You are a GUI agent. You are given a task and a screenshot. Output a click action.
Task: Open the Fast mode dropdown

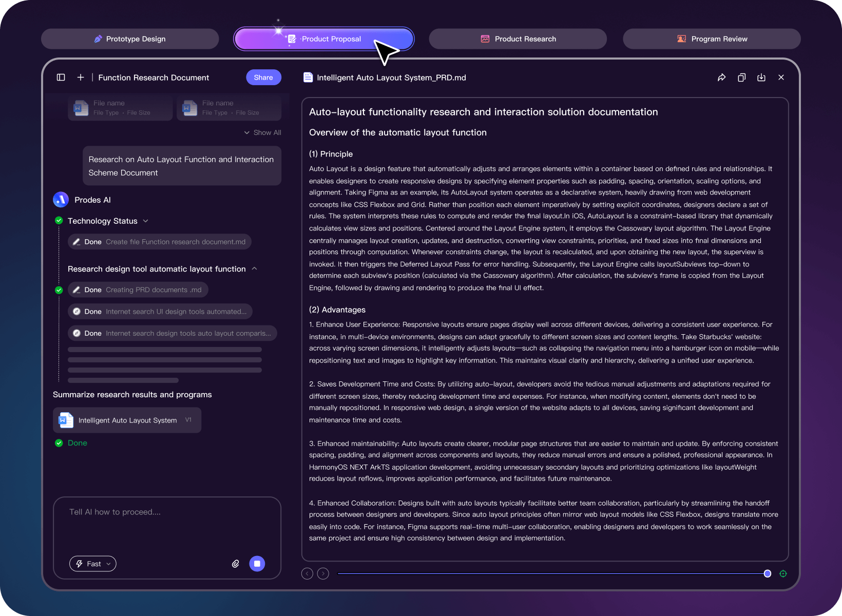(93, 564)
